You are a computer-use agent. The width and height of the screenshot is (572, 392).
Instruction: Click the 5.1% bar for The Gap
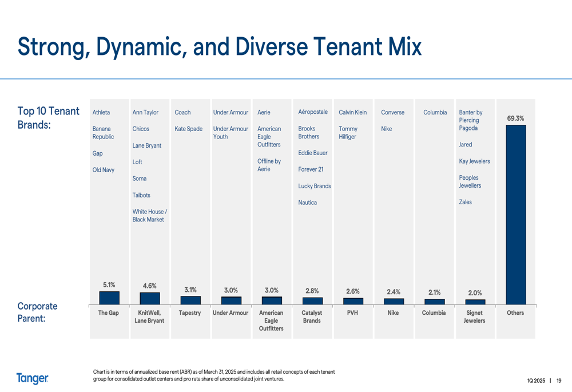point(109,298)
